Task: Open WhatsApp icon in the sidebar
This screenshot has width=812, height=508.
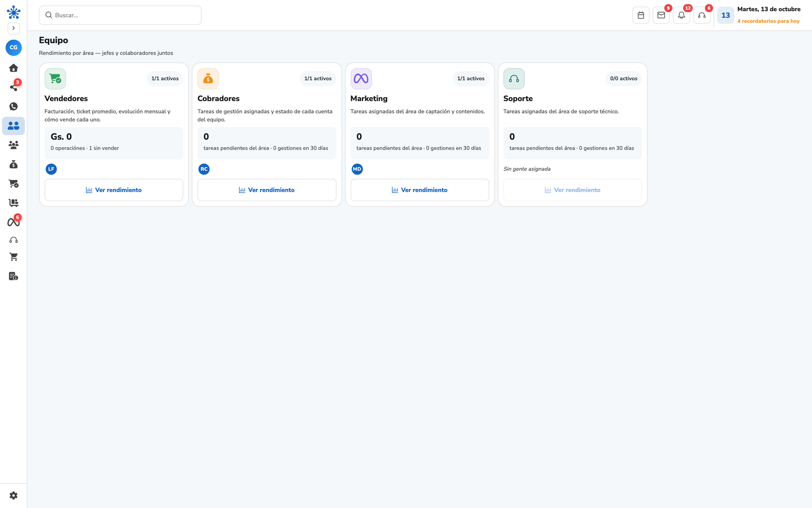Action: 14,106
